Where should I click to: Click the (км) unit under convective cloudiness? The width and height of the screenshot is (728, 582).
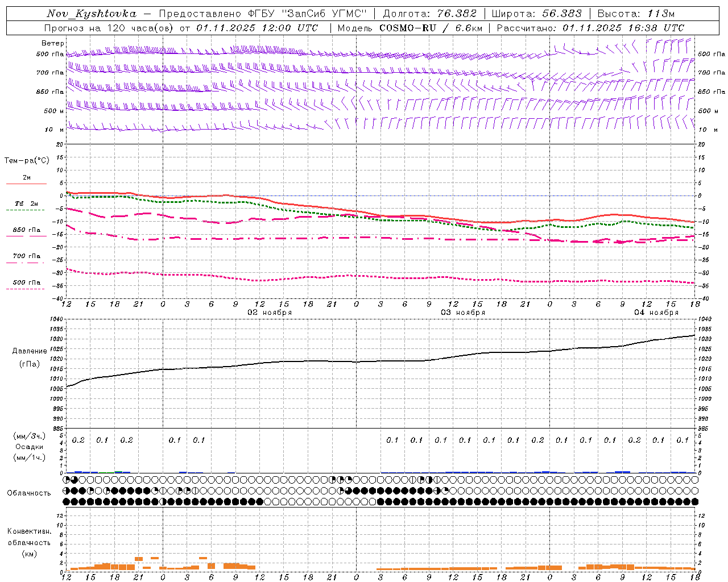[x=29, y=554]
